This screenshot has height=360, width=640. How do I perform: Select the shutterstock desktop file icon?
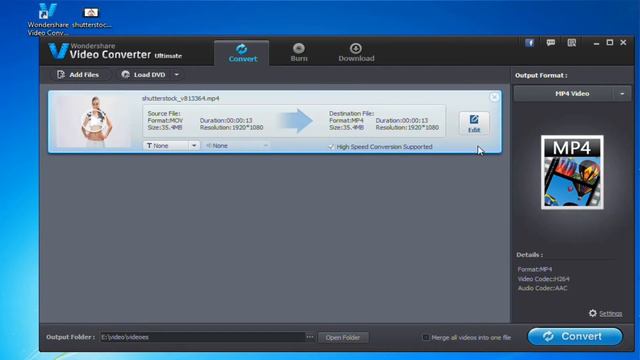point(91,17)
